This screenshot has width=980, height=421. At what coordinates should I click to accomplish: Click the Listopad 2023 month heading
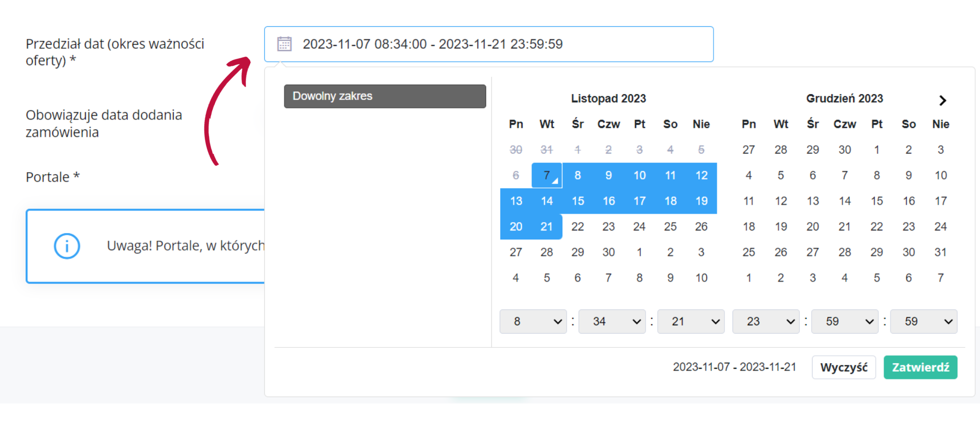click(x=608, y=98)
